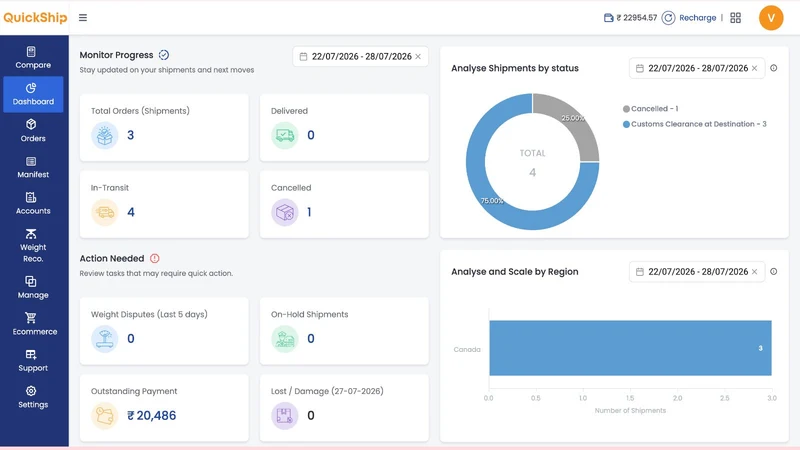Click calendar icon in Monitor Progress date field
Screen dimensions: 800x450
click(x=303, y=57)
